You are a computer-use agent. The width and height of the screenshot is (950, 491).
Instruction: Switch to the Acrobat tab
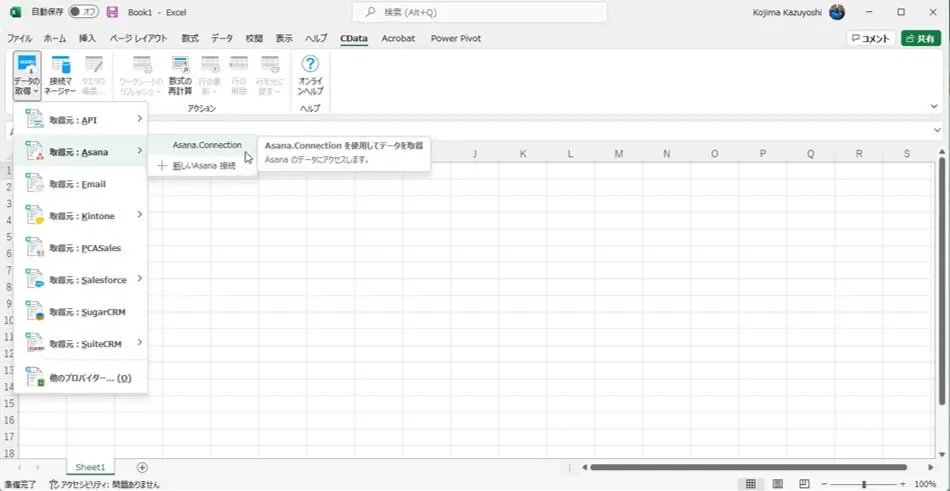(x=398, y=38)
